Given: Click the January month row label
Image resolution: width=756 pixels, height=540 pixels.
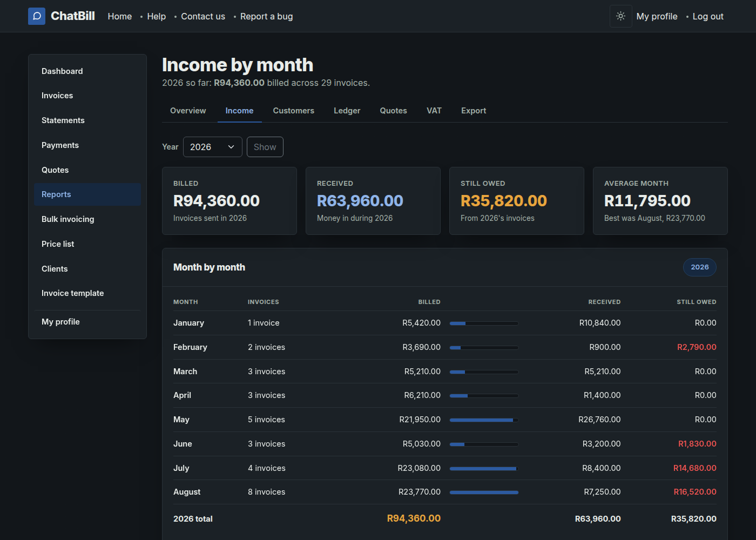Looking at the screenshot, I should point(188,323).
